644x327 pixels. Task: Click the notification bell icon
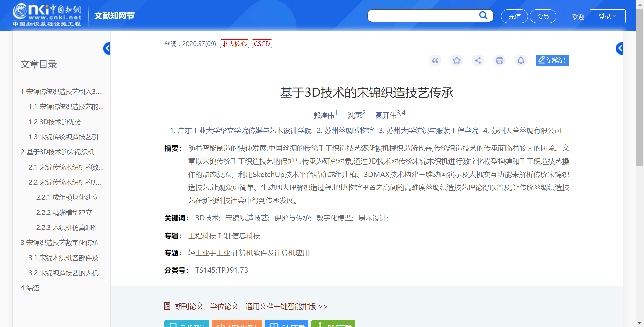coord(521,60)
